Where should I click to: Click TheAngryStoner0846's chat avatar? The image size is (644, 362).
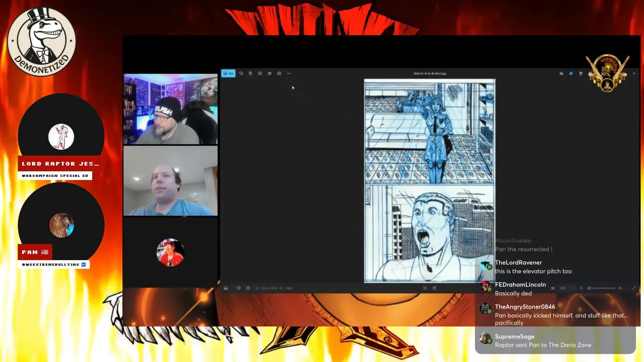pyautogui.click(x=486, y=309)
